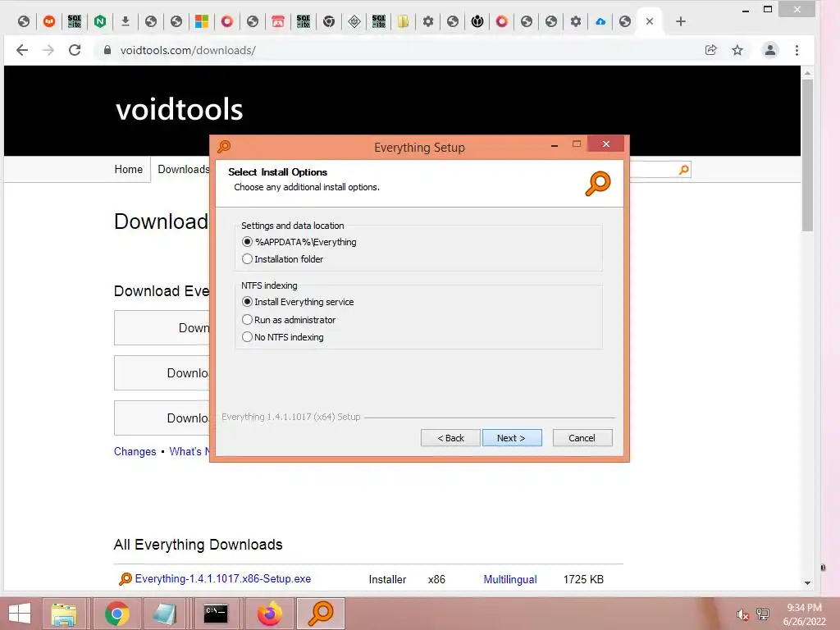Click the 'Installer' cell in downloads table

coord(387,579)
